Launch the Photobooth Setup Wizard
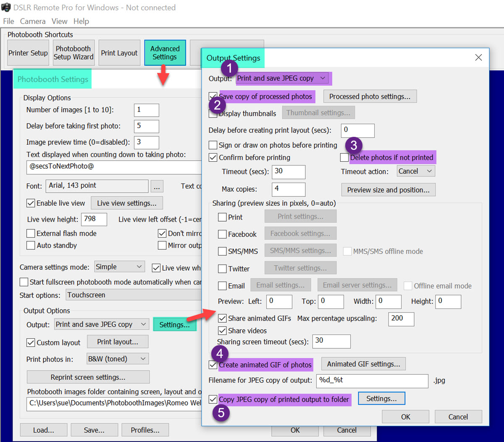 pos(73,53)
